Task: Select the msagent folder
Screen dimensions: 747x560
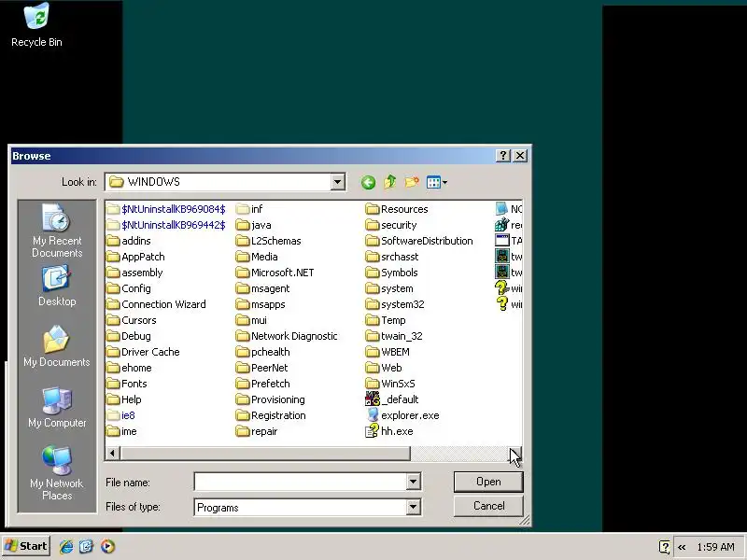Action: [x=263, y=288]
